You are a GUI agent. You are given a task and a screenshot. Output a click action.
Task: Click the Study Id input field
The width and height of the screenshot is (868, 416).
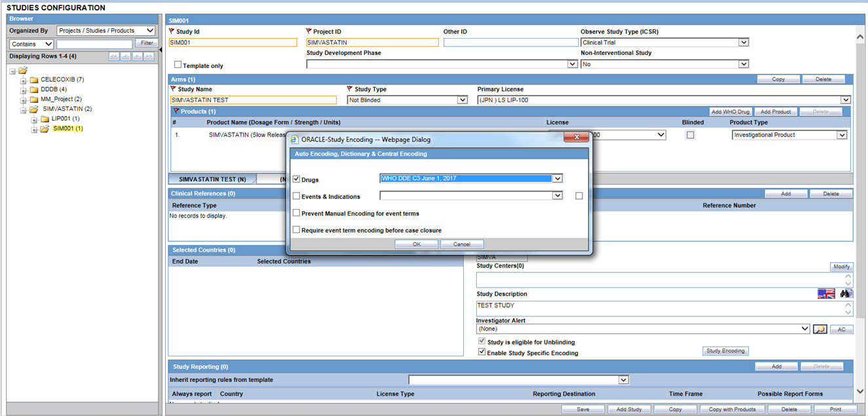click(x=233, y=43)
